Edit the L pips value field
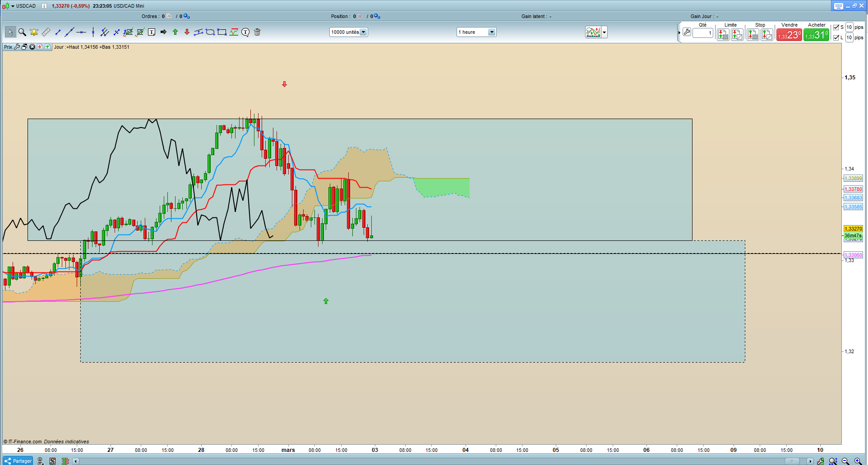Image resolution: width=868 pixels, height=465 pixels. coord(849,37)
